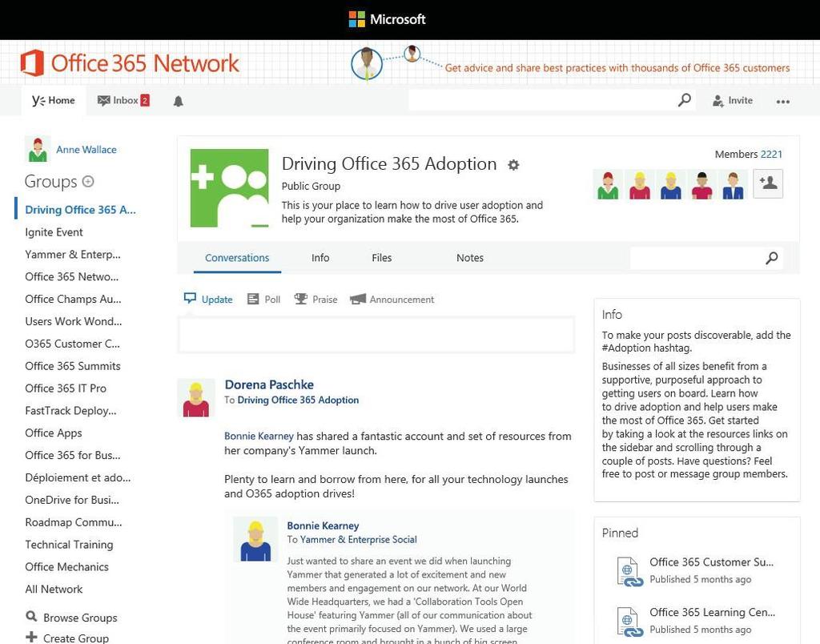Viewport: 820px width, 644px height.
Task: Go to the Yammer Home tab
Action: (x=53, y=100)
